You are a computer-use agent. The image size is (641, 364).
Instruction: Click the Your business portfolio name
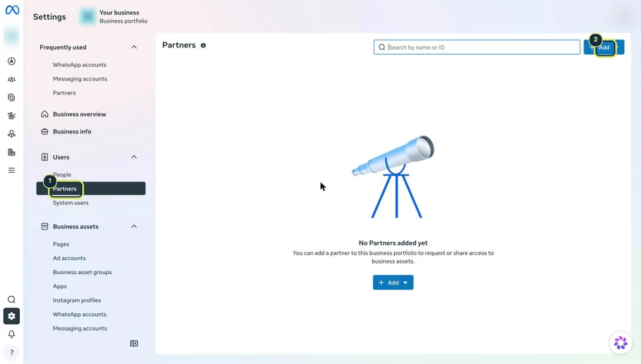pyautogui.click(x=119, y=12)
